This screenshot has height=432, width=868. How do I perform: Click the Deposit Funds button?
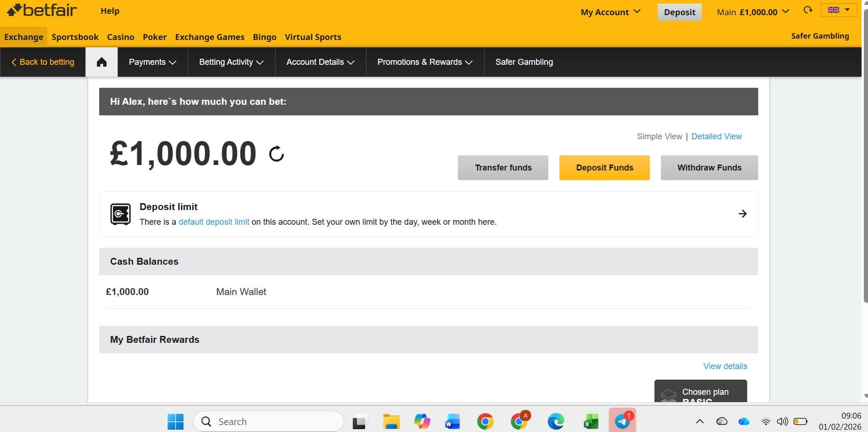point(604,168)
